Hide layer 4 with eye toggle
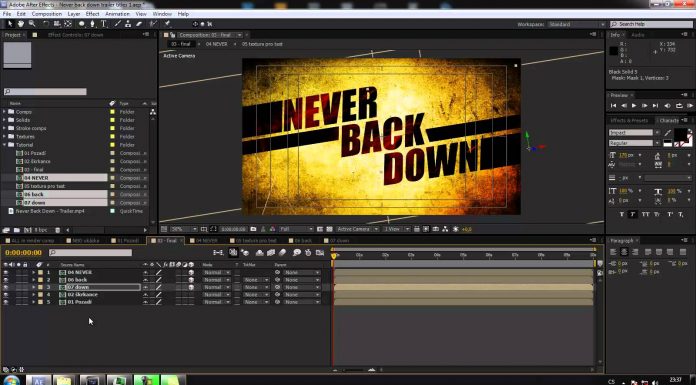Screen dimensions: 696x385 pyautogui.click(x=6, y=294)
